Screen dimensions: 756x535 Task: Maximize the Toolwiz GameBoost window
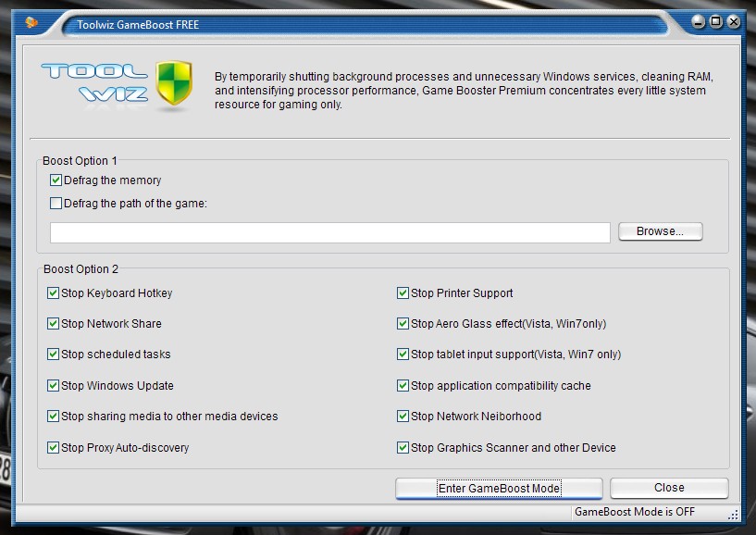(x=716, y=21)
